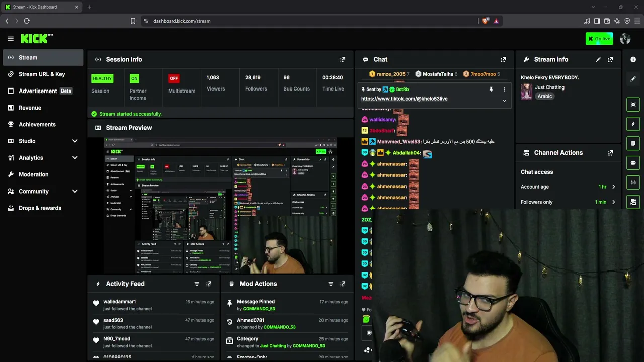
Task: Click the green KICK logo
Action: pos(36,39)
